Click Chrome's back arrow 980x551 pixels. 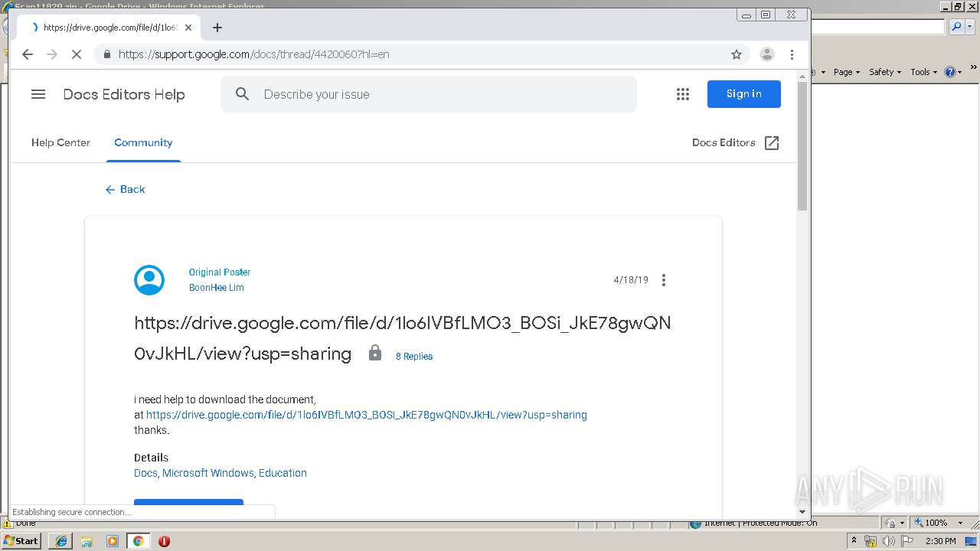(28, 54)
